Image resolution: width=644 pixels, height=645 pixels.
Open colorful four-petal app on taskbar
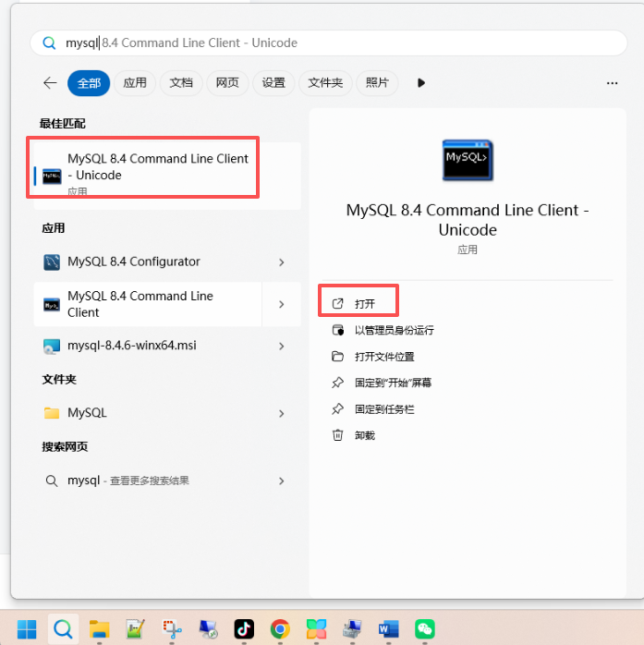pyautogui.click(x=316, y=629)
